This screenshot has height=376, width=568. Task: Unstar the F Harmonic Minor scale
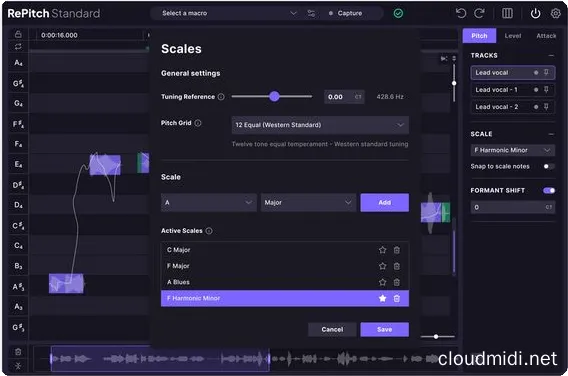tap(382, 298)
